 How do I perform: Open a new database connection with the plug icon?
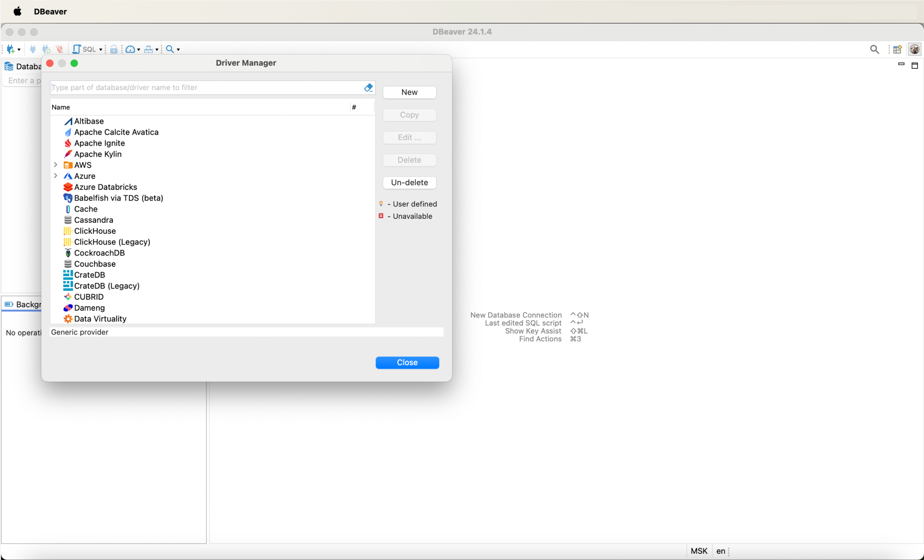[10, 49]
